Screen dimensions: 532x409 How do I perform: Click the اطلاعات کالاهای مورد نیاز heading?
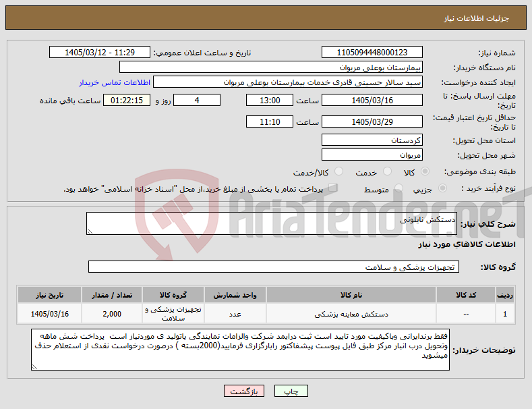click(467, 244)
